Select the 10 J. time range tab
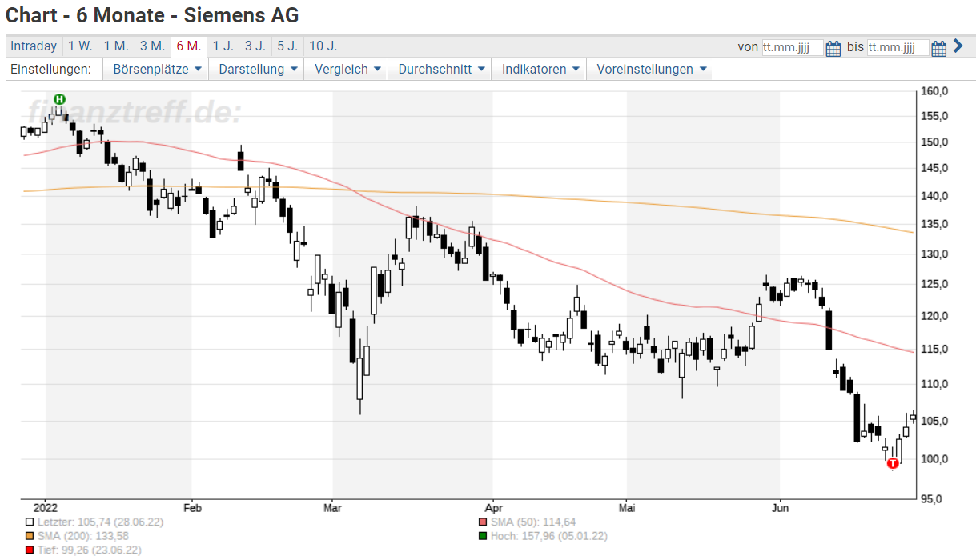The height and width of the screenshot is (560, 980). click(323, 46)
